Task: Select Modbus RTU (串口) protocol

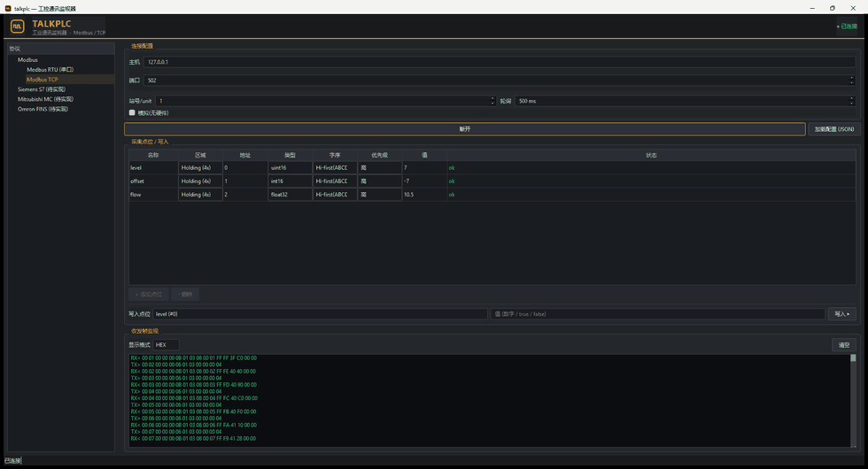Action: (x=50, y=70)
